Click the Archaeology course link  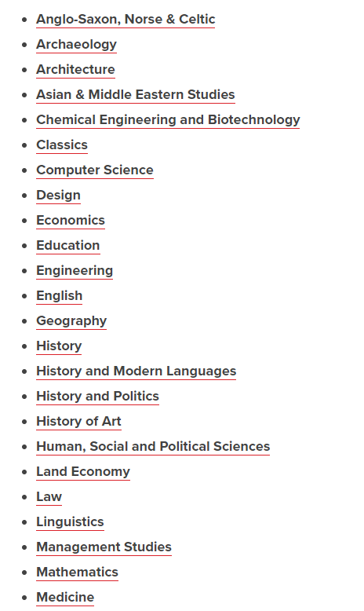click(76, 45)
